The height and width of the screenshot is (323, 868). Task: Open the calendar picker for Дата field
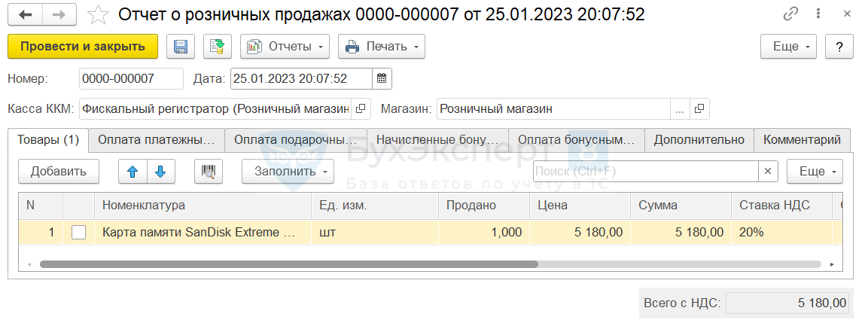pos(382,78)
